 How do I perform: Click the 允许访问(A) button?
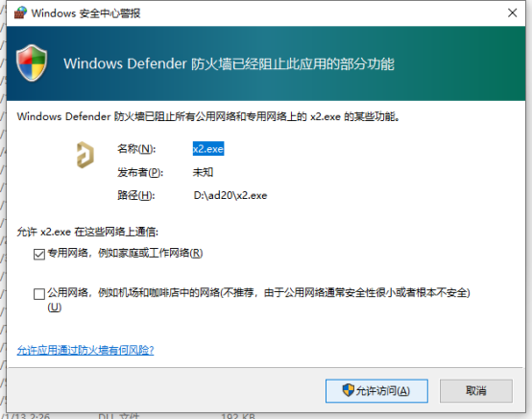(x=376, y=391)
